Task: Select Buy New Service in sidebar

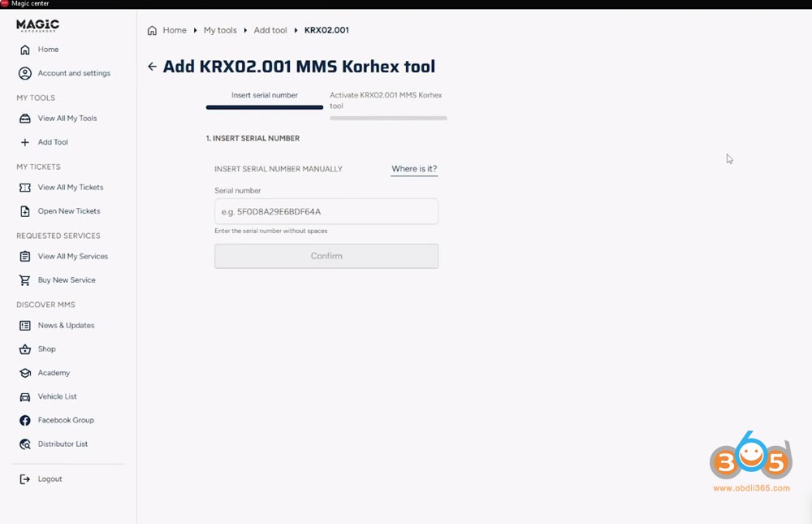Action: click(67, 280)
